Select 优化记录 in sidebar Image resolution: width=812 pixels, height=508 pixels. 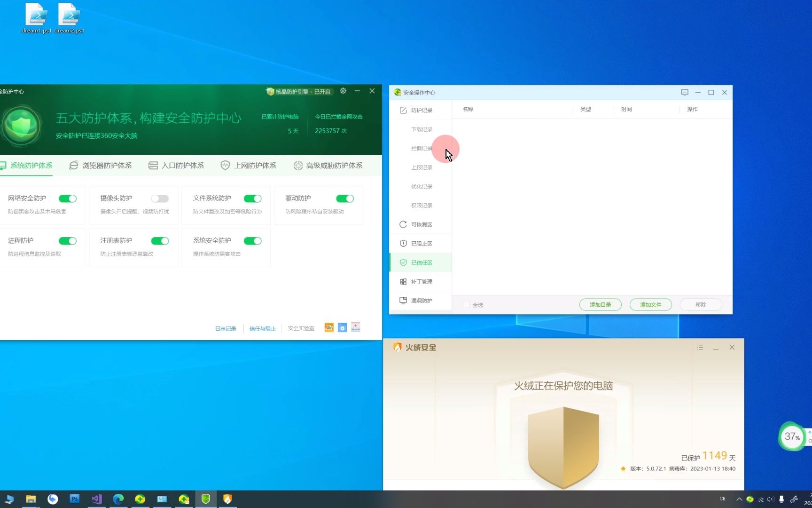tap(422, 187)
